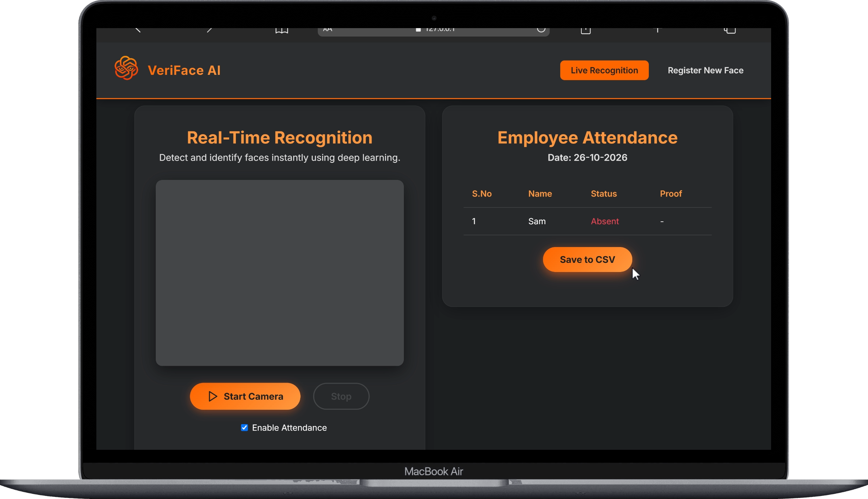Click the Status column header
868x499 pixels.
pos(603,194)
